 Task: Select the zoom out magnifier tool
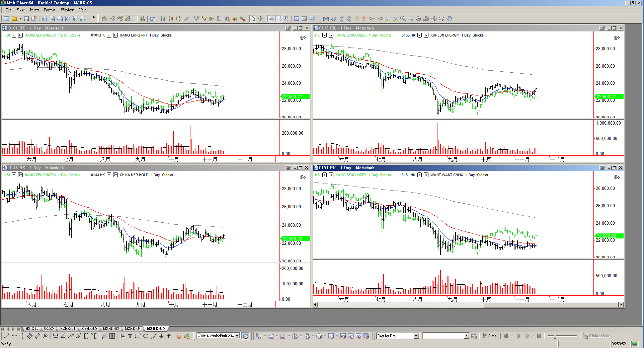click(x=411, y=19)
